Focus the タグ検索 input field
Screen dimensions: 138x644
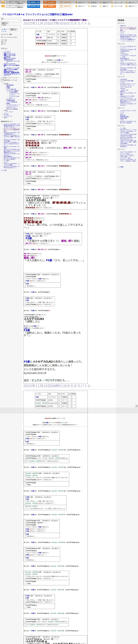tap(11, 27)
